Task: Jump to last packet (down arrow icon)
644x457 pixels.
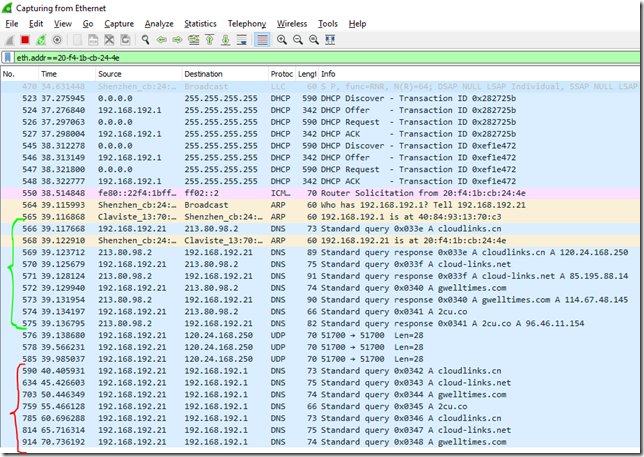Action: coord(225,40)
